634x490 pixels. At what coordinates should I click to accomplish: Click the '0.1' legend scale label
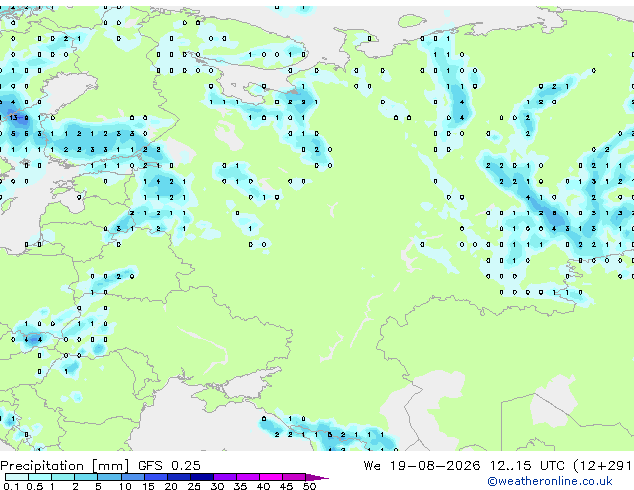click(11, 486)
